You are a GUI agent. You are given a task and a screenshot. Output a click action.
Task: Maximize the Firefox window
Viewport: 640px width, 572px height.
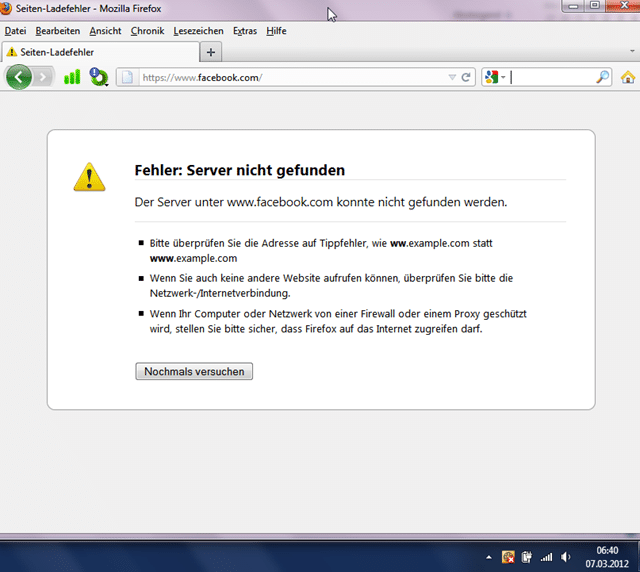(595, 6)
